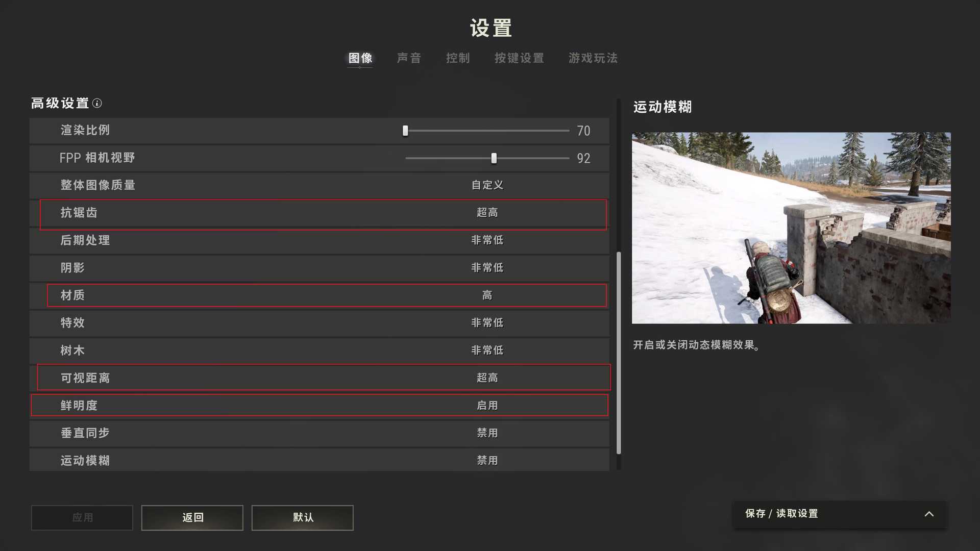Image resolution: width=980 pixels, height=551 pixels.
Task: Open the 控制 tab
Action: [458, 58]
